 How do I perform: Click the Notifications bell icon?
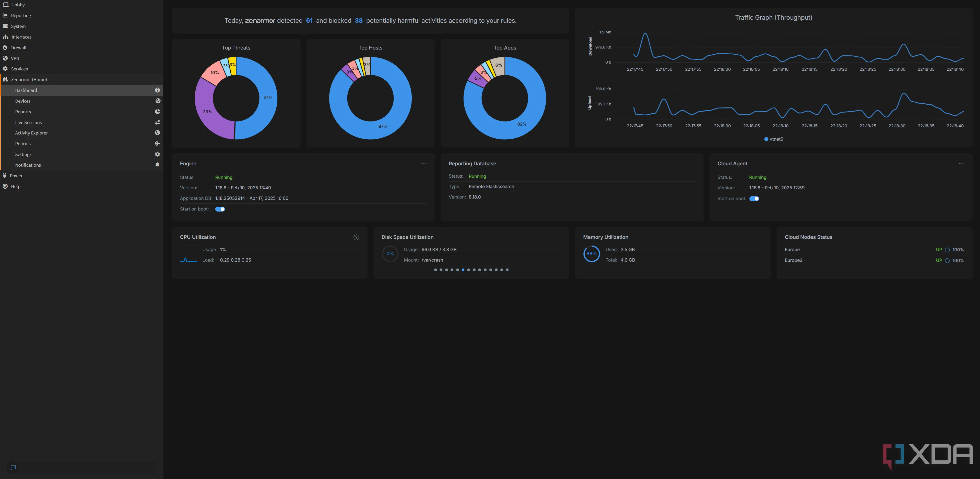point(158,165)
